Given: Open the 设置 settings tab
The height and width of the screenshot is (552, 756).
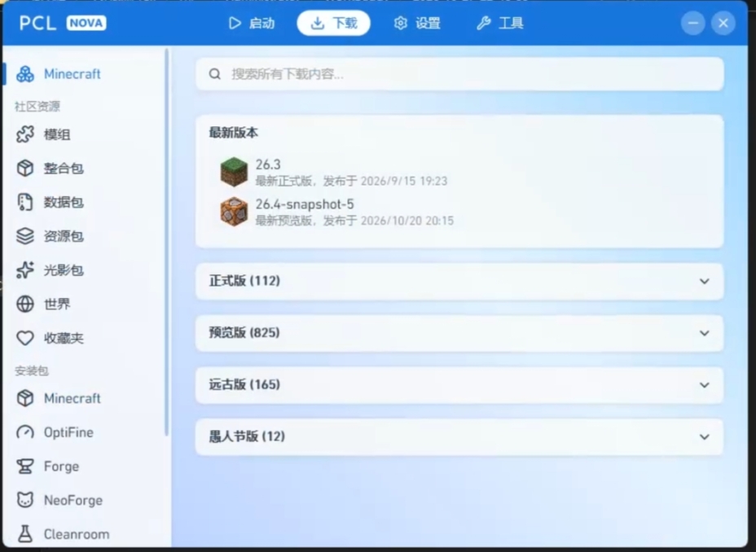Looking at the screenshot, I should click(x=417, y=23).
